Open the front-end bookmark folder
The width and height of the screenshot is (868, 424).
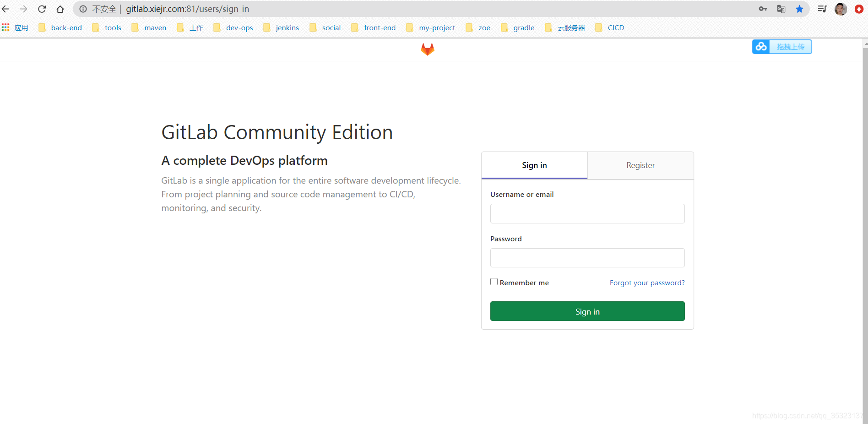coord(374,27)
